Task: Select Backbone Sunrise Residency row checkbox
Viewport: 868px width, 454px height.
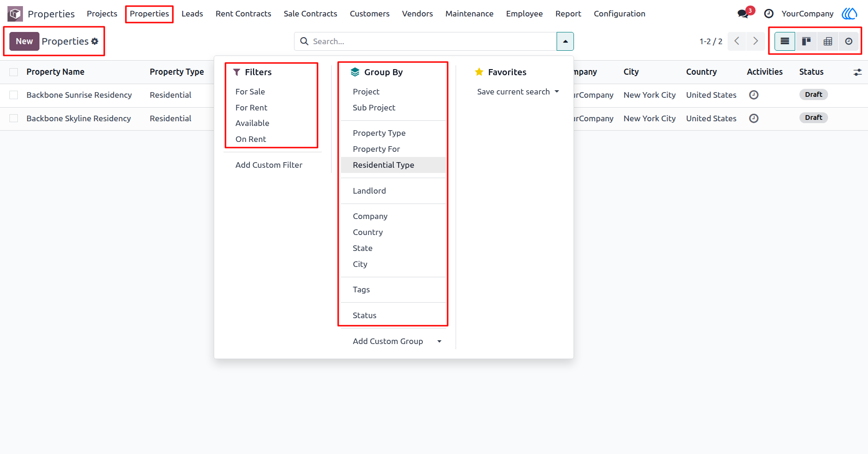Action: [14, 95]
